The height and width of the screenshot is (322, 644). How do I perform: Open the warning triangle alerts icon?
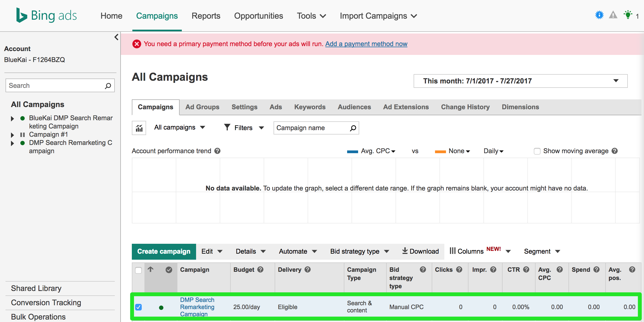(x=613, y=15)
